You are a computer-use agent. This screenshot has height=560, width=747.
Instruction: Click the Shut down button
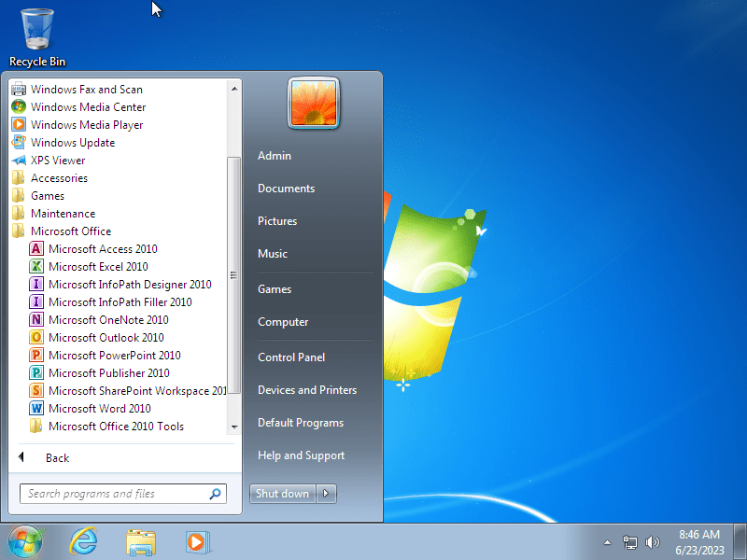(x=283, y=494)
